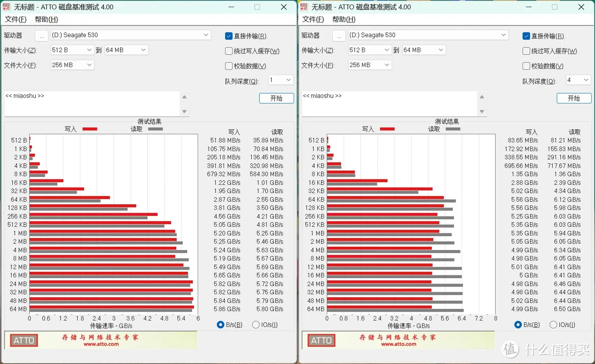
Task: Minimize the right ATTO window
Action: pyautogui.click(x=529, y=7)
